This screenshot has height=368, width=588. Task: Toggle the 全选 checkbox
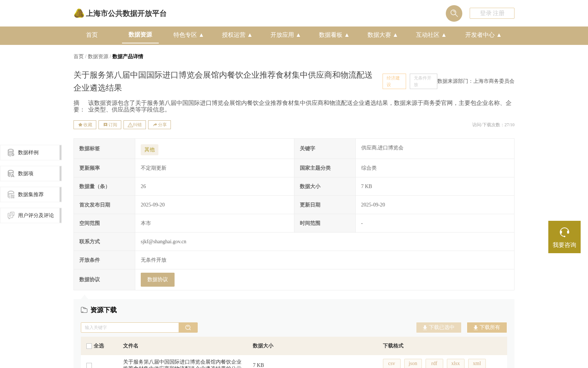(x=89, y=346)
